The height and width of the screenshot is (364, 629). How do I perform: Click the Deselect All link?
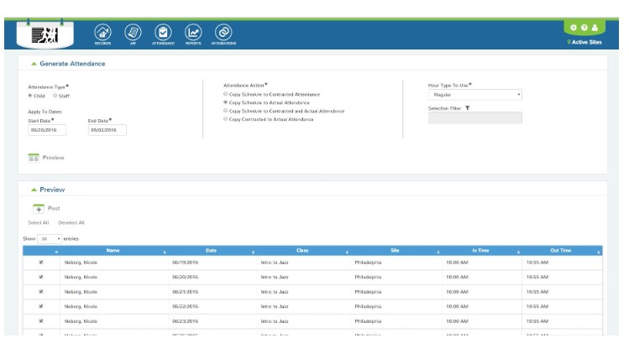coord(71,223)
